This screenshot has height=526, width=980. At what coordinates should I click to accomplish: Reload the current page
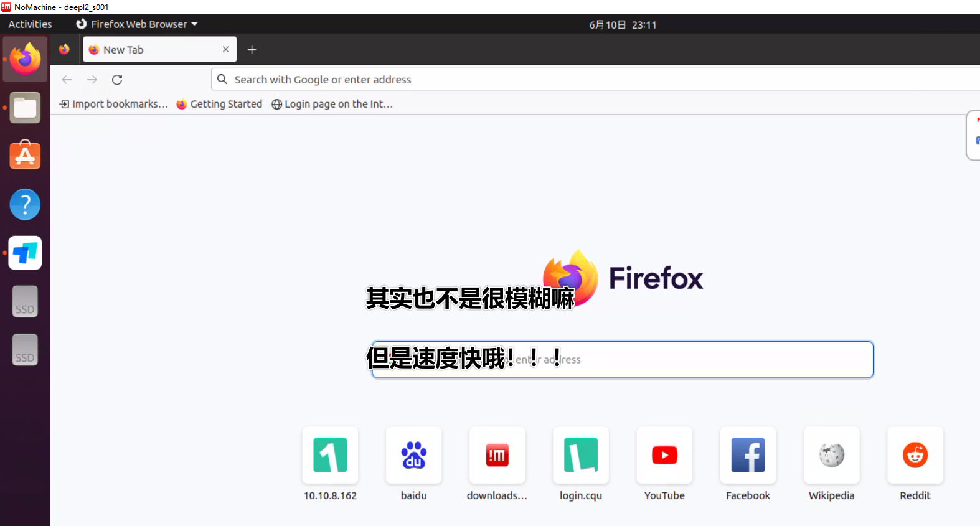(x=117, y=80)
